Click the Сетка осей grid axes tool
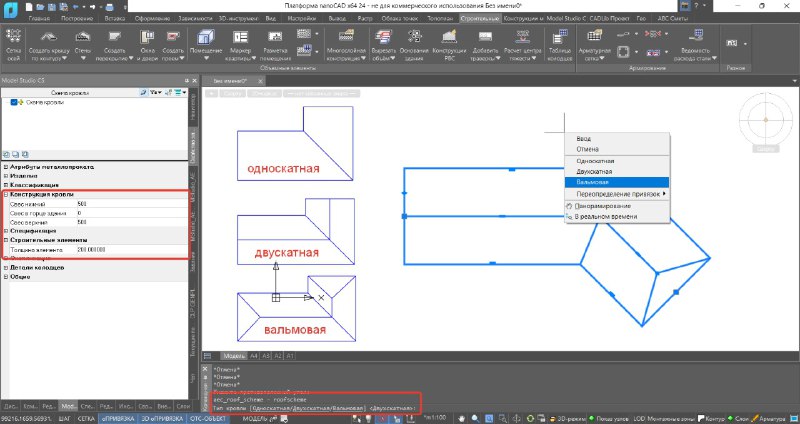This screenshot has width=800, height=424. pos(13,45)
